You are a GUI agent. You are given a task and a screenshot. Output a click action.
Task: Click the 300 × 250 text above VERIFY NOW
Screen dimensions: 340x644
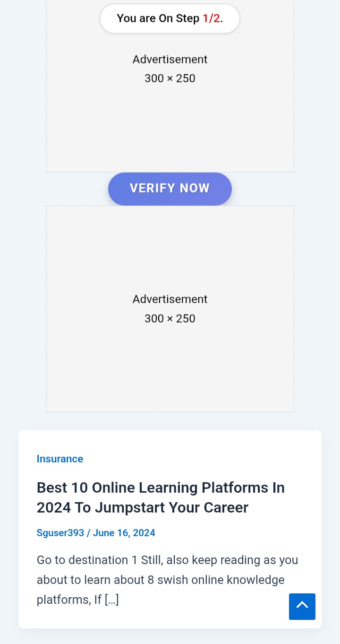tap(170, 78)
